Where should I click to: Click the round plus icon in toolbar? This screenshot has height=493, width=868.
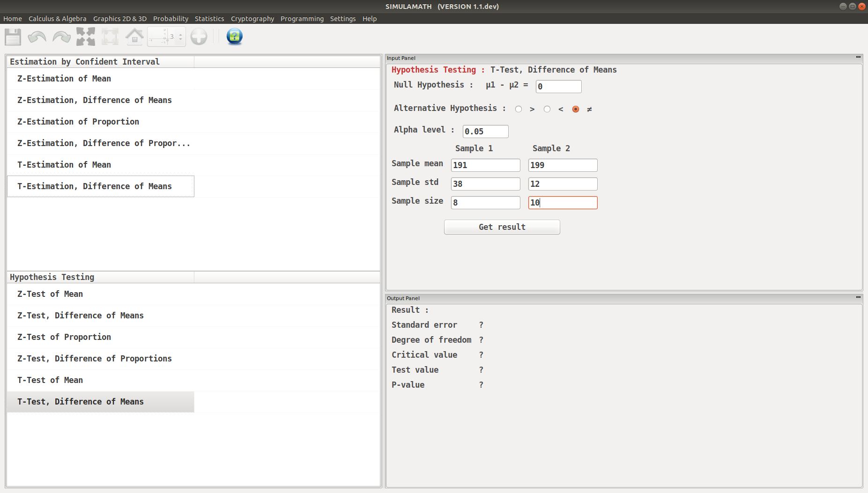pos(199,37)
